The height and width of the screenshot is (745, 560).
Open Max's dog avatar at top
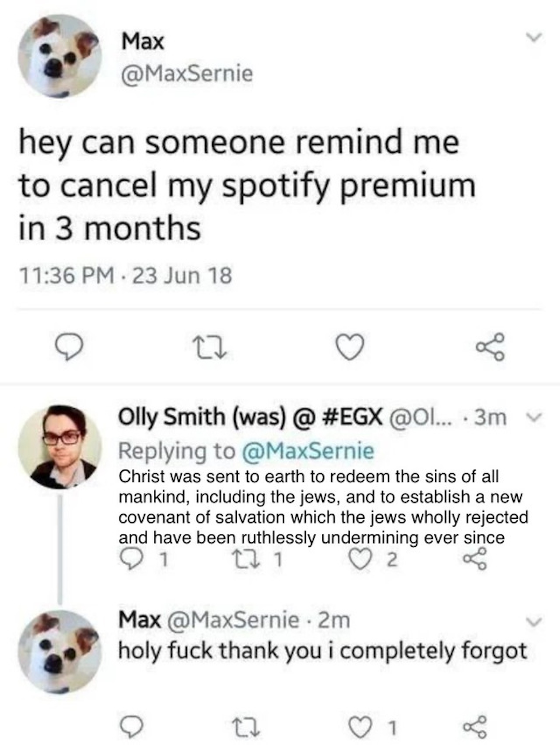[60, 56]
